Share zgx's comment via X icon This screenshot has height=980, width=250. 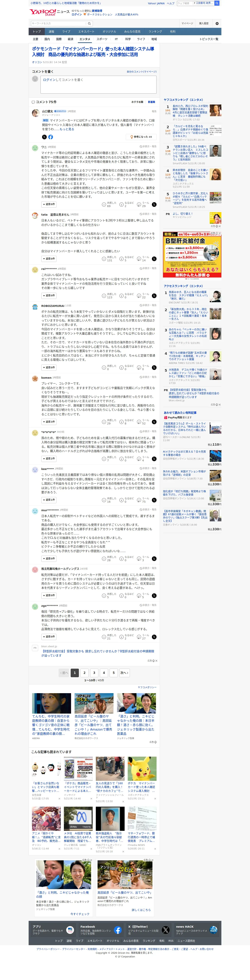tap(154, 637)
